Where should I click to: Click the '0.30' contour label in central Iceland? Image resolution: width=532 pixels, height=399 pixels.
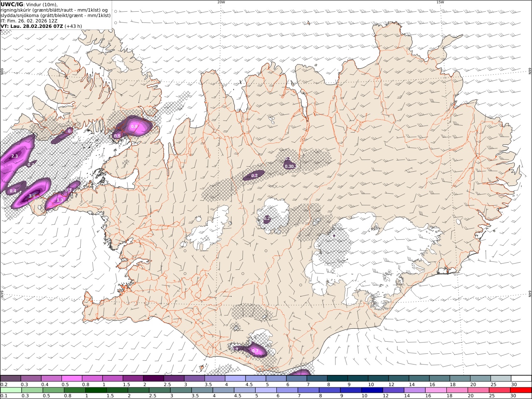289,166
